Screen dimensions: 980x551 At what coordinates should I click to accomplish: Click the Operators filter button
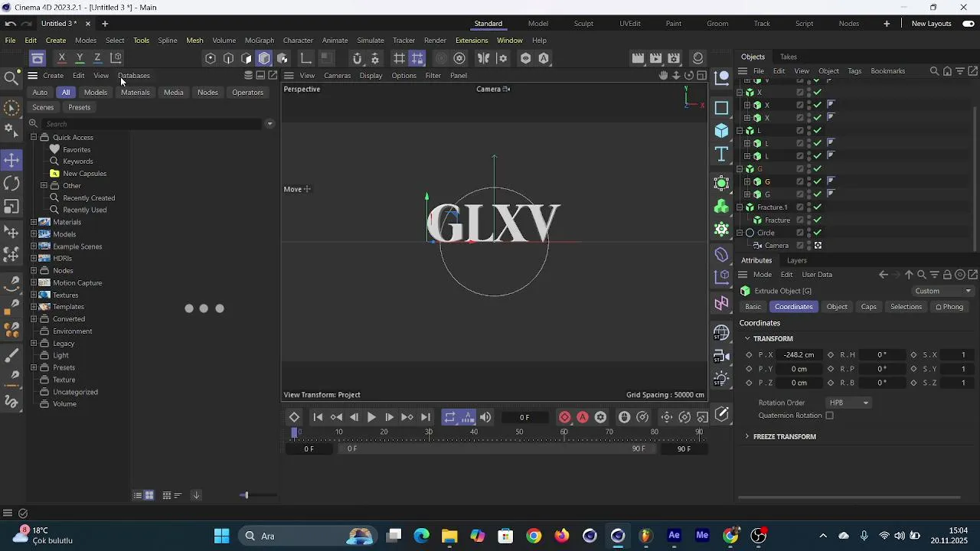(x=248, y=93)
